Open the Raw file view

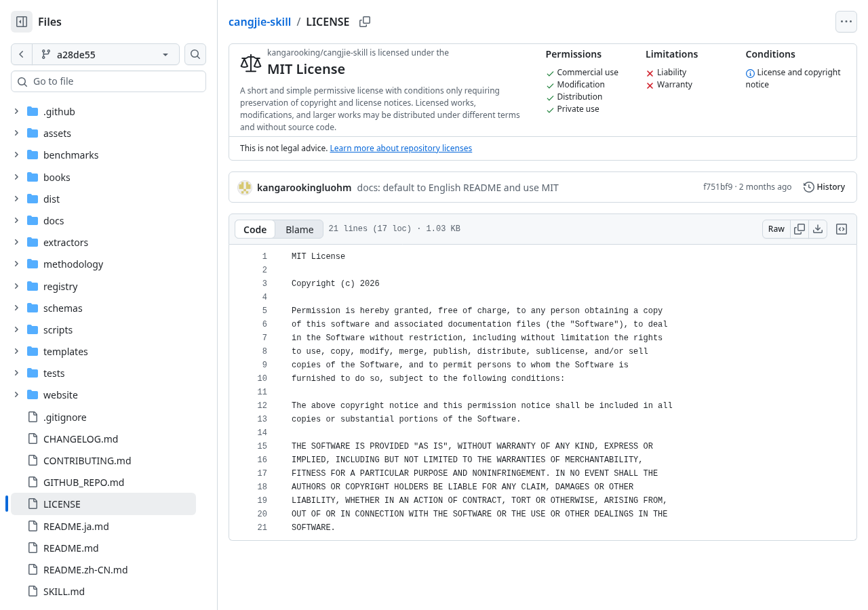(x=776, y=229)
